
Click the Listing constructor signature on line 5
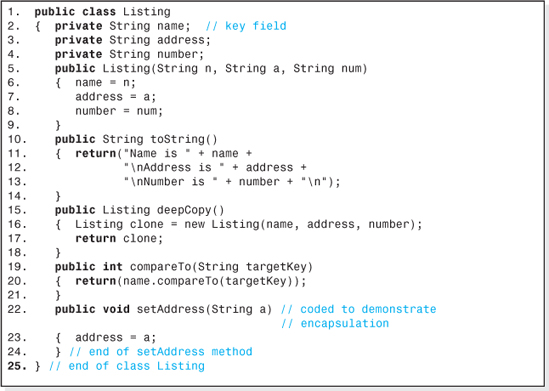pyautogui.click(x=211, y=69)
